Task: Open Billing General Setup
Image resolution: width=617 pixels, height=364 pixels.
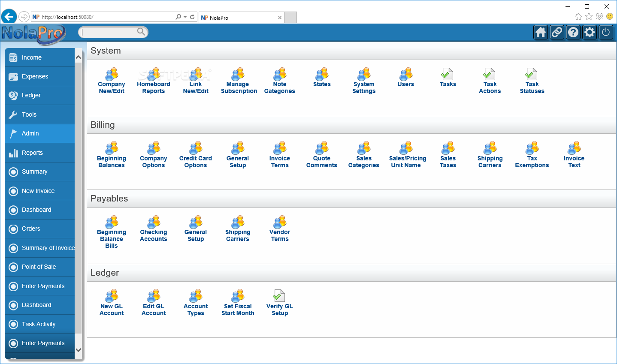Action: [238, 155]
